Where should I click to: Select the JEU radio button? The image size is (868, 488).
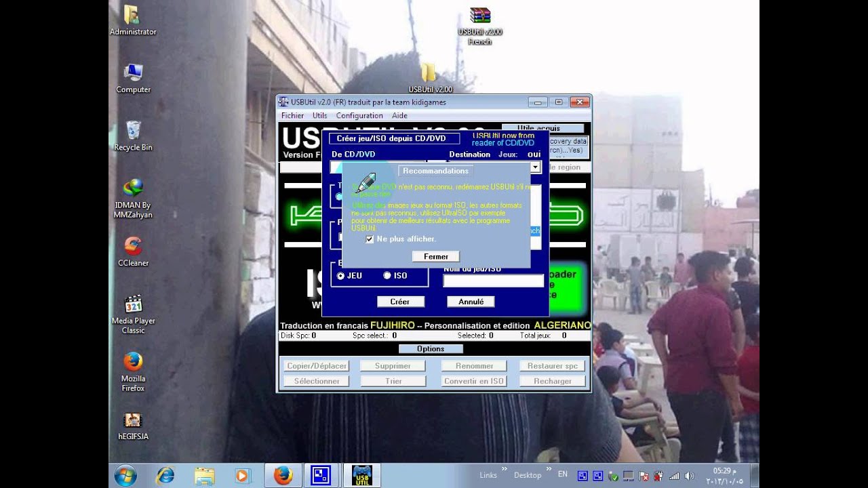pos(340,276)
